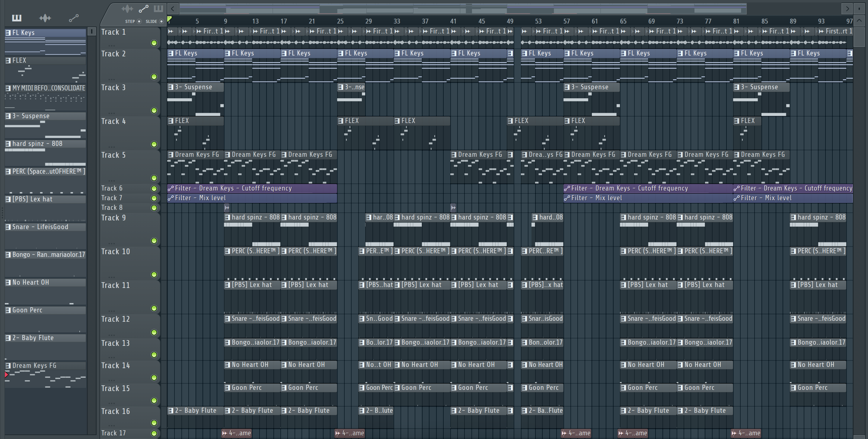Open the first 2- Baby Flute clip menu on Track 16
This screenshot has width=868, height=439.
click(171, 411)
